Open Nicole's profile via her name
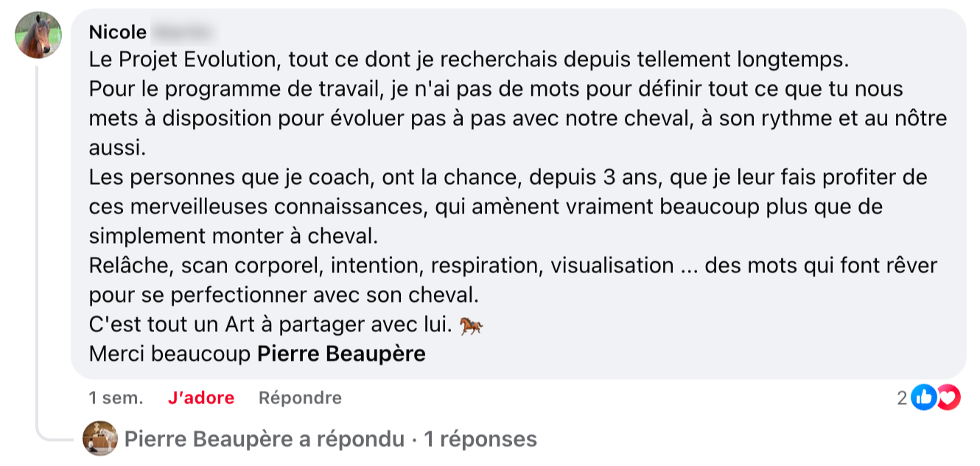Viewport: 980px width, 466px height. click(118, 32)
